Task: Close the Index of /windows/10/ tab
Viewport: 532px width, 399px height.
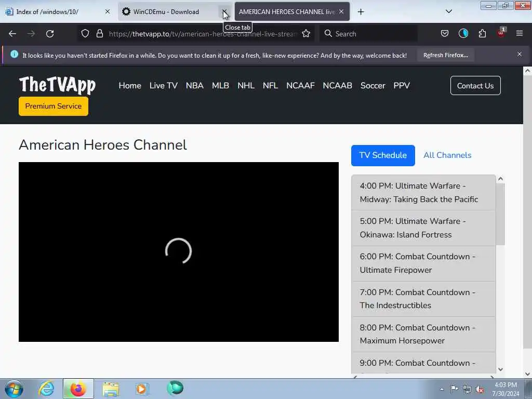Action: (x=108, y=11)
